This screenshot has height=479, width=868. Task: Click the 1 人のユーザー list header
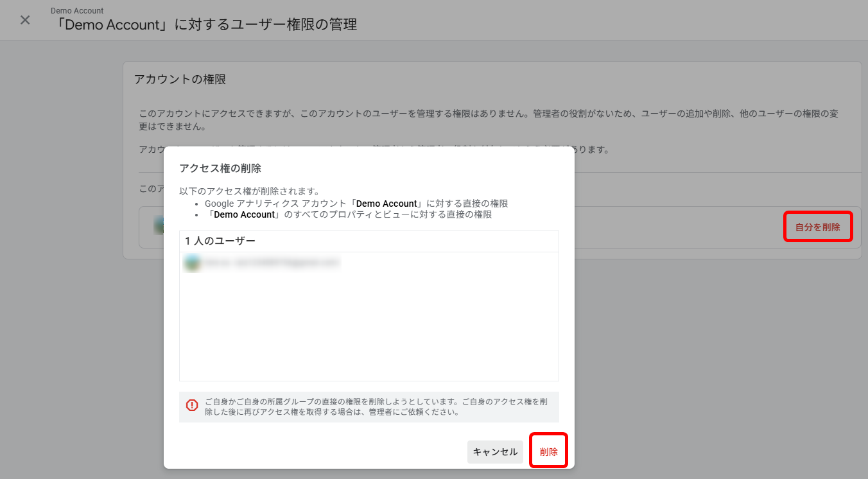point(369,241)
